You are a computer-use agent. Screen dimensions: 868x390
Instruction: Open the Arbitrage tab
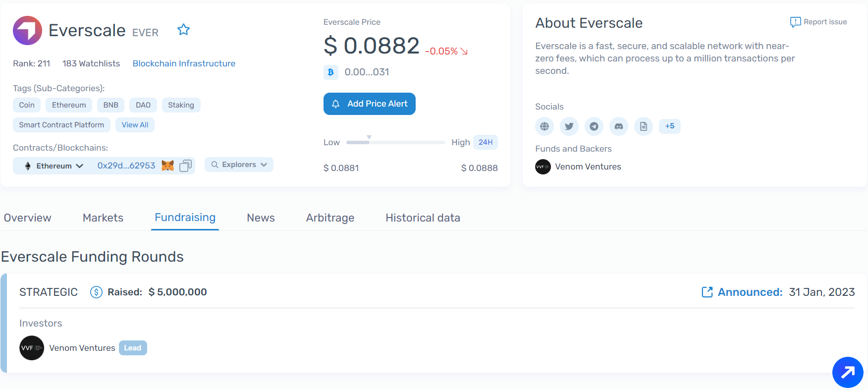pos(330,218)
